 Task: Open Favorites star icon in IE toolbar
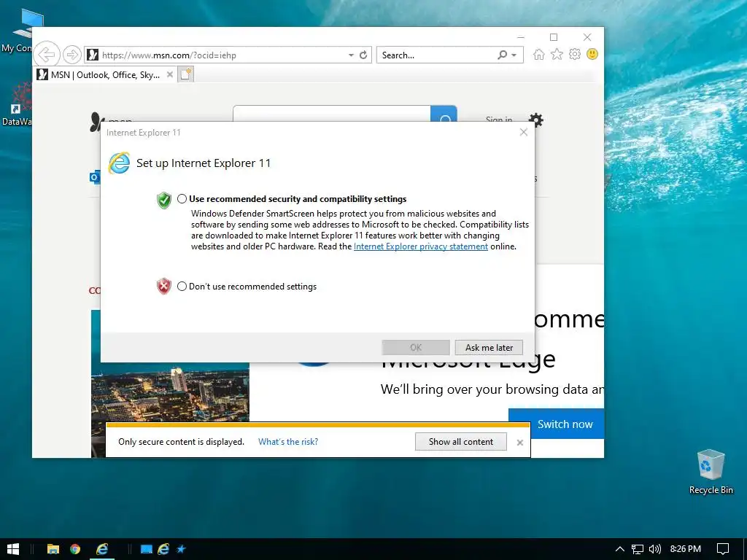point(557,54)
